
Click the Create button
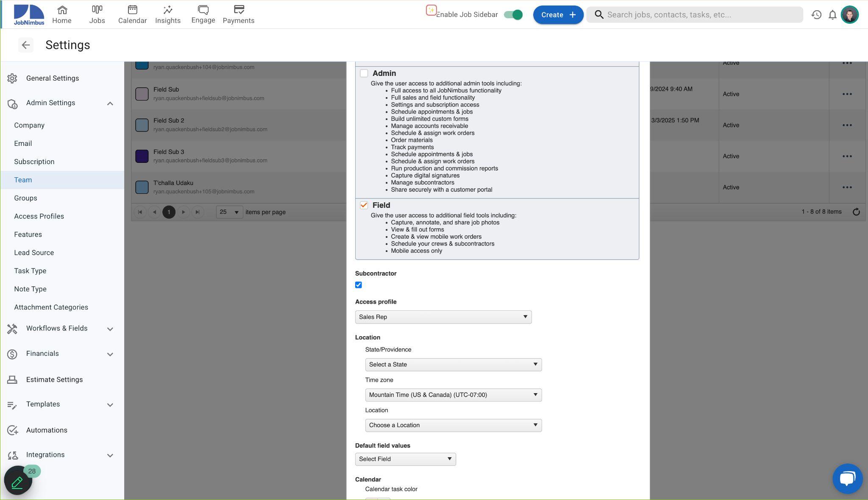558,15
